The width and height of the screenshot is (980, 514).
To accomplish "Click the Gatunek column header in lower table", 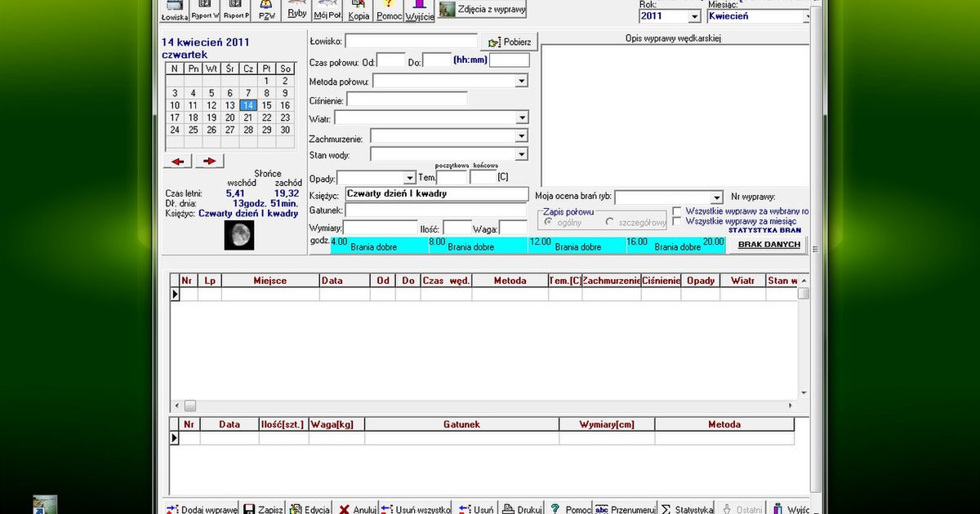I will pyautogui.click(x=461, y=425).
